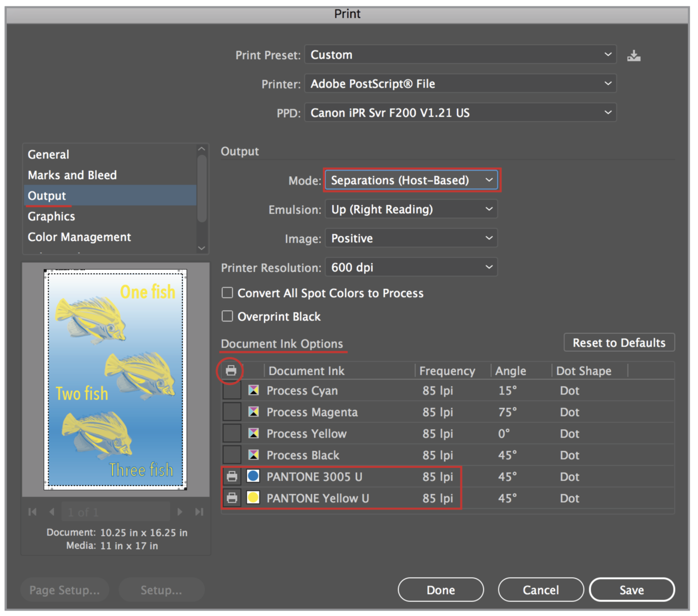Image resolution: width=698 pixels, height=616 pixels.
Task: Enable Overprint Black
Action: tap(227, 316)
